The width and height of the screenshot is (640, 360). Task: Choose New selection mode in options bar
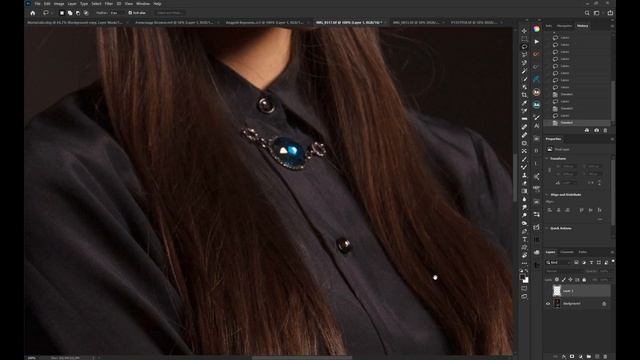[62, 13]
